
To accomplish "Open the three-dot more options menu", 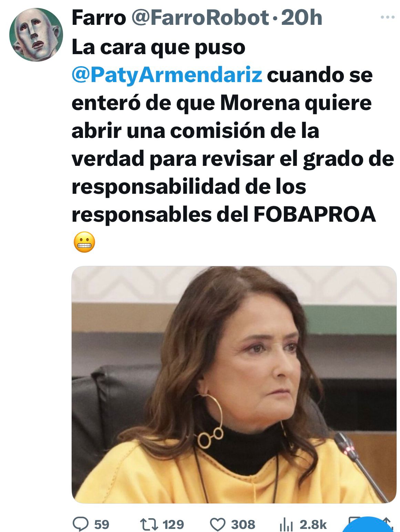I will click(387, 17).
